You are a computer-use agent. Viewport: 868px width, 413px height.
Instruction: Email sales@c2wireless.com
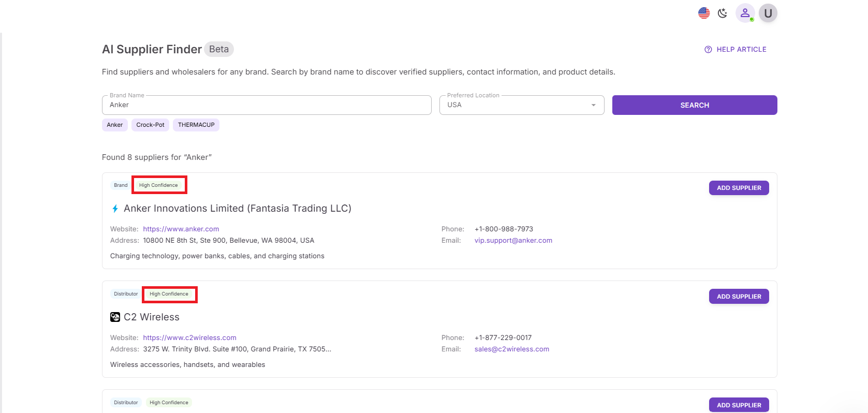point(512,349)
